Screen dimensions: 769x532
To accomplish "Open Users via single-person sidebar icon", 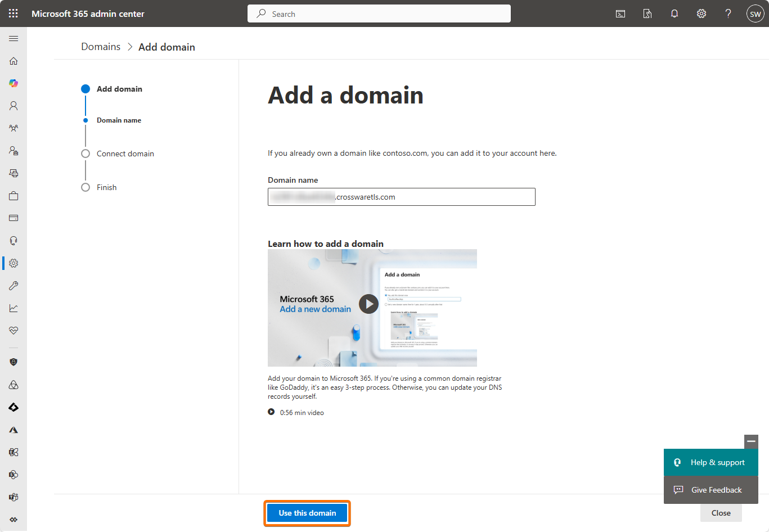I will point(14,106).
